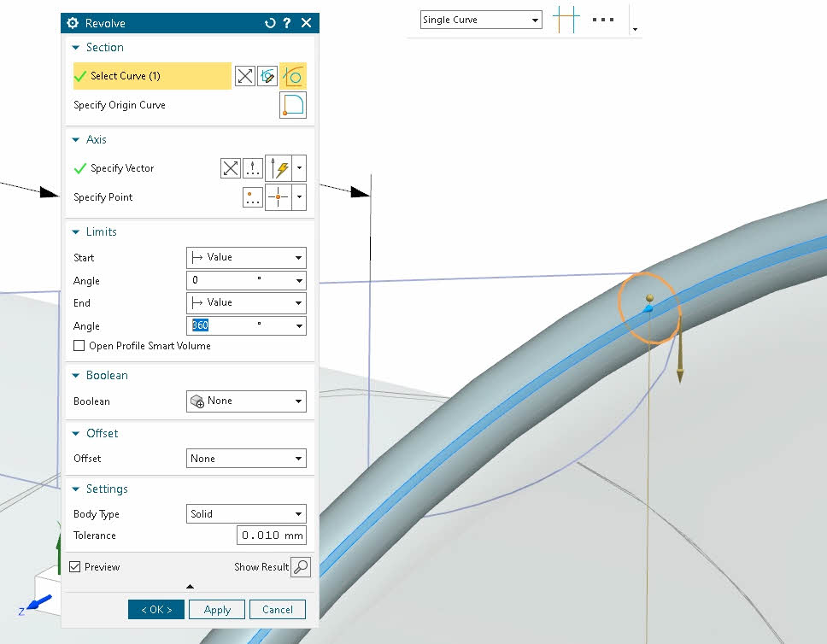This screenshot has width=827, height=644.
Task: Click the Reverse Direction icon in Axis
Action: click(230, 168)
